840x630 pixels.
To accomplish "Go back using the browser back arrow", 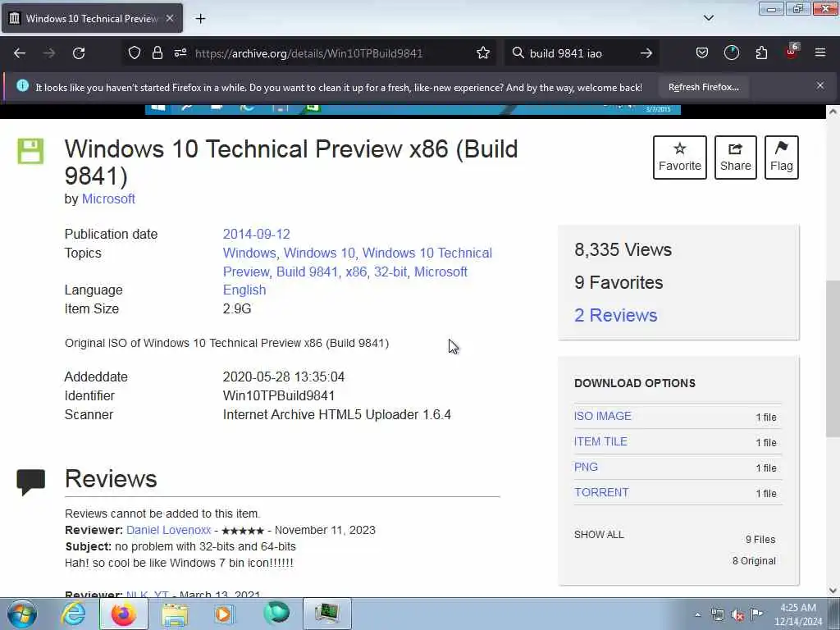I will pyautogui.click(x=20, y=53).
